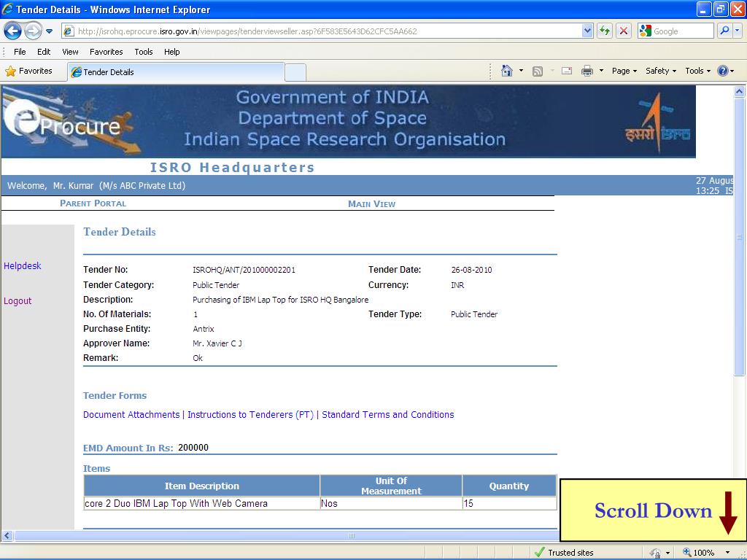The height and width of the screenshot is (560, 747).
Task: Open the Document Attachments link
Action: pos(131,415)
